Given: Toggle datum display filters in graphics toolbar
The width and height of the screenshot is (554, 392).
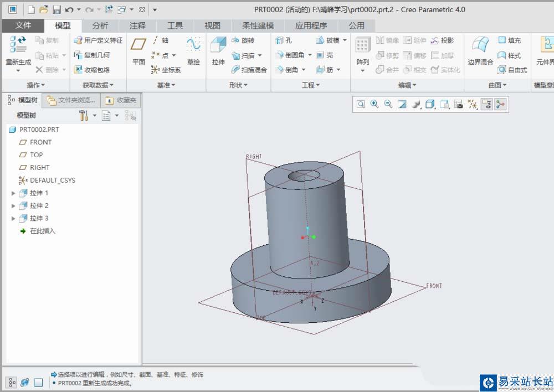Looking at the screenshot, I should click(x=473, y=104).
